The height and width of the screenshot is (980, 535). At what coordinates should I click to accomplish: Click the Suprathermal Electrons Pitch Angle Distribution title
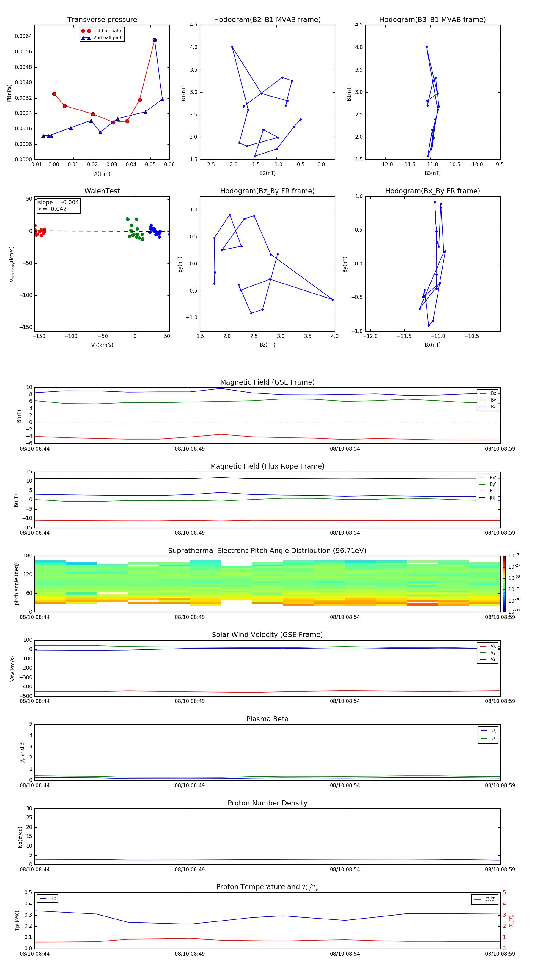click(267, 551)
